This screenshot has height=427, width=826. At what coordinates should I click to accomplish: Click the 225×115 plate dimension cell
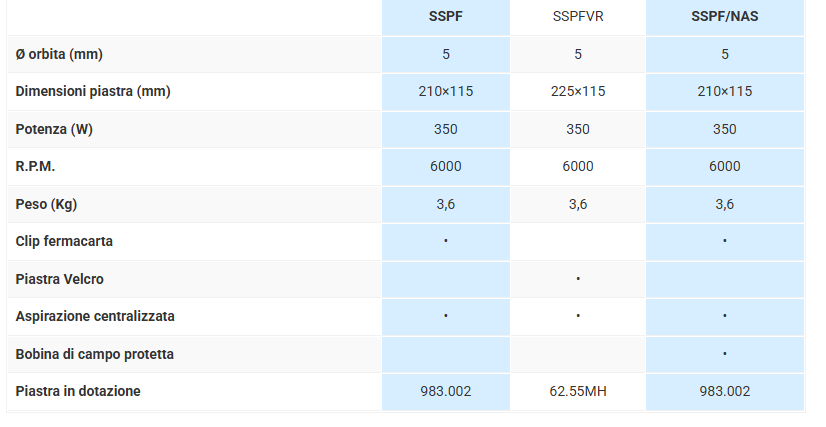tap(578, 91)
